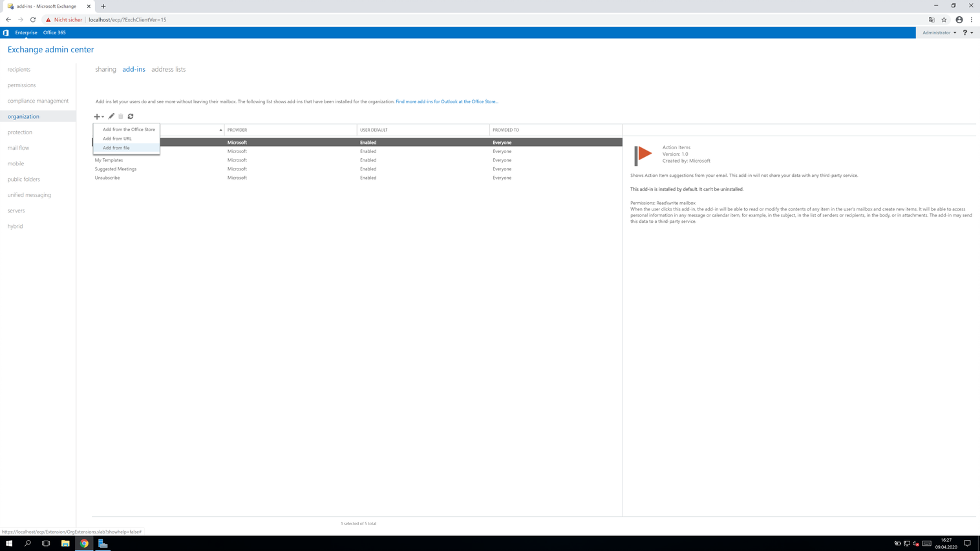Select the Edit pencil icon
Image resolution: width=980 pixels, height=551 pixels.
[x=111, y=116]
